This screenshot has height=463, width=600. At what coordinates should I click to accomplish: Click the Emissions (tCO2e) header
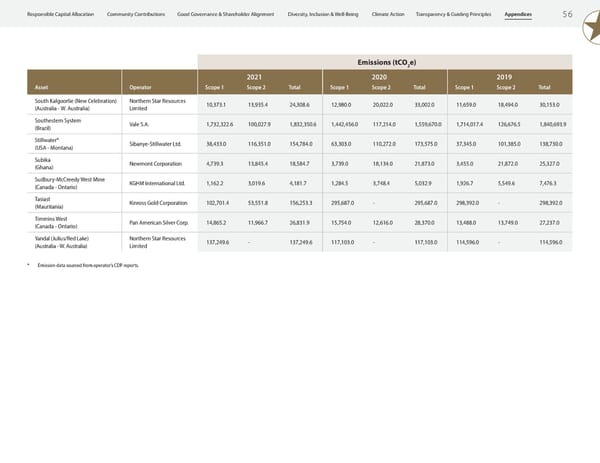(386, 62)
